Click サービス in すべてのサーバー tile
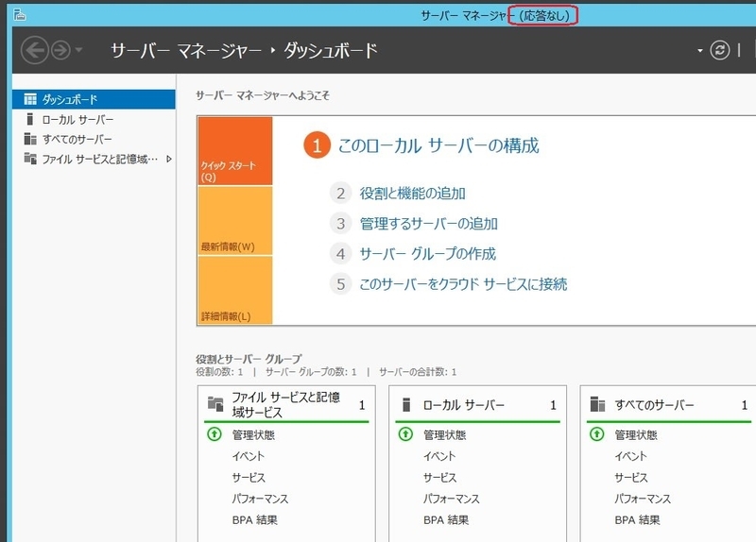The width and height of the screenshot is (756, 542). [631, 478]
